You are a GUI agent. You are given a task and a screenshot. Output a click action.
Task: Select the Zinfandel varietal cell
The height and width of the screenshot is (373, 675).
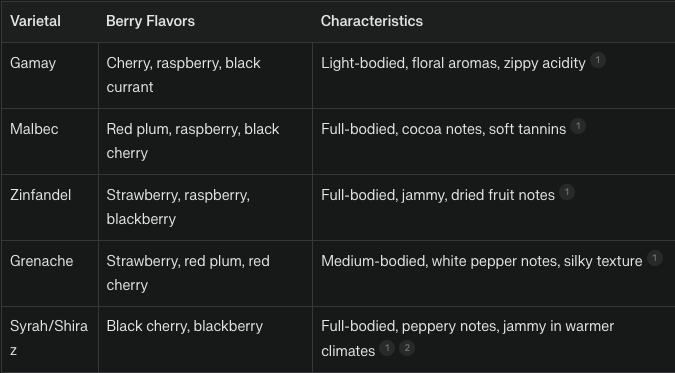(x=50, y=207)
